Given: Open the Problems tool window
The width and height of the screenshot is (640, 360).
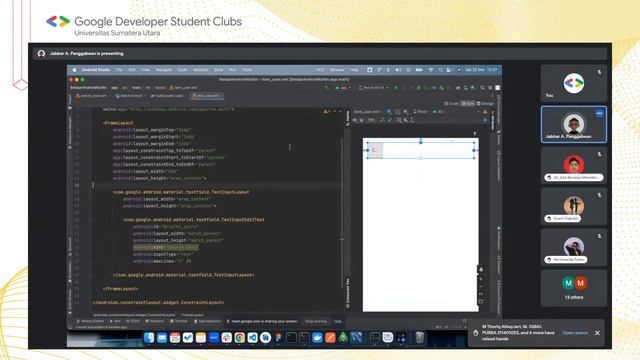Looking at the screenshot, I should click(x=155, y=321).
